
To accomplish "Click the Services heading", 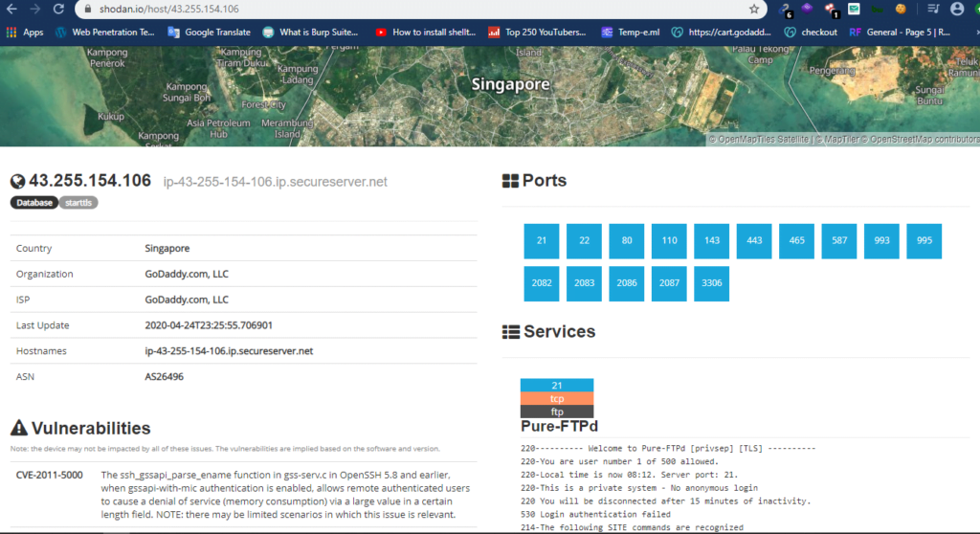I will (x=559, y=331).
